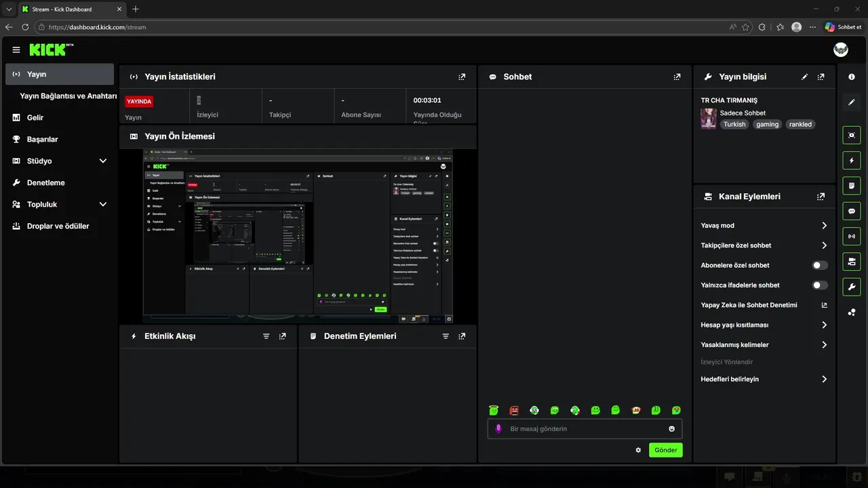
Task: Toggle the lightning activity widget icon in sidebar
Action: [852, 161]
